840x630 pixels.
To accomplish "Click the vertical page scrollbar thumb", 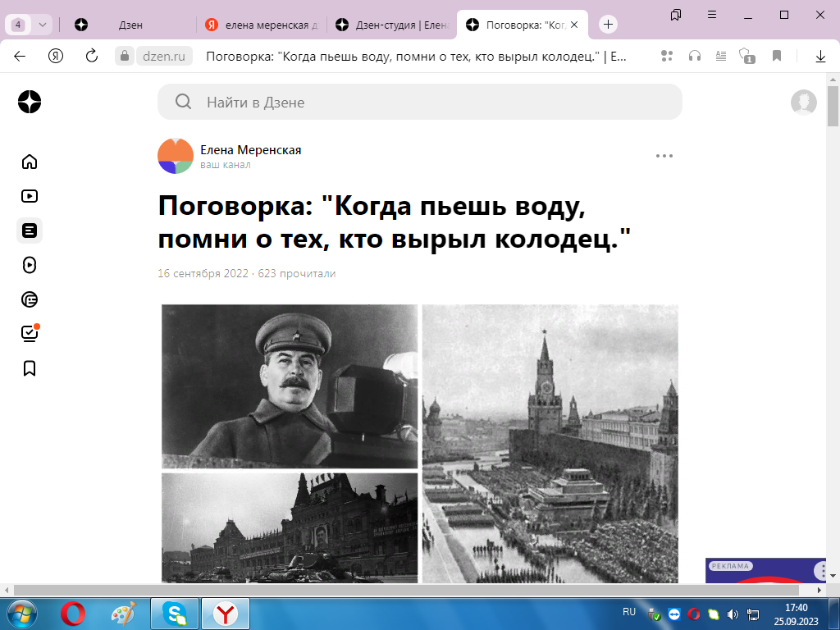I will coord(833,106).
